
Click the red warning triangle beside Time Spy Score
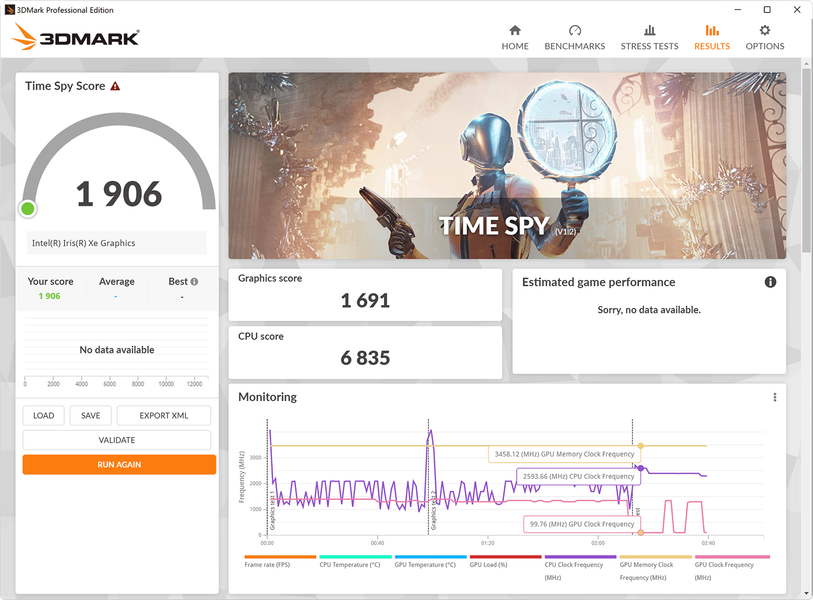[x=115, y=86]
